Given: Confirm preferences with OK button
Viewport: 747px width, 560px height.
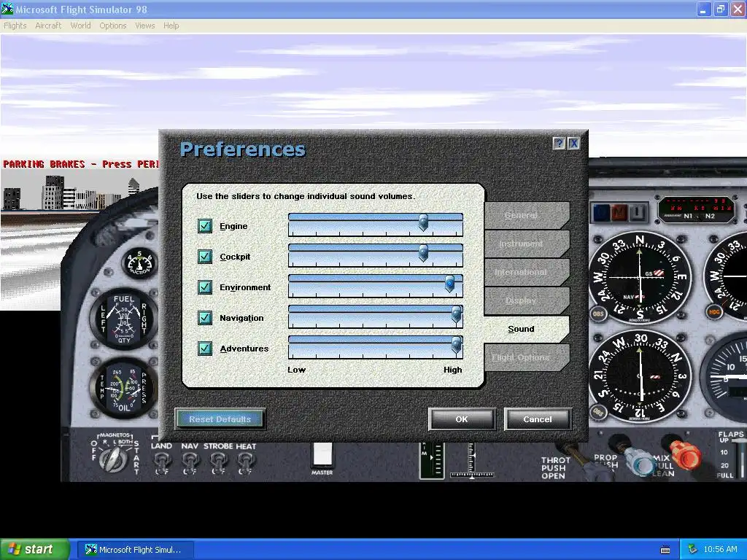Looking at the screenshot, I should (462, 419).
